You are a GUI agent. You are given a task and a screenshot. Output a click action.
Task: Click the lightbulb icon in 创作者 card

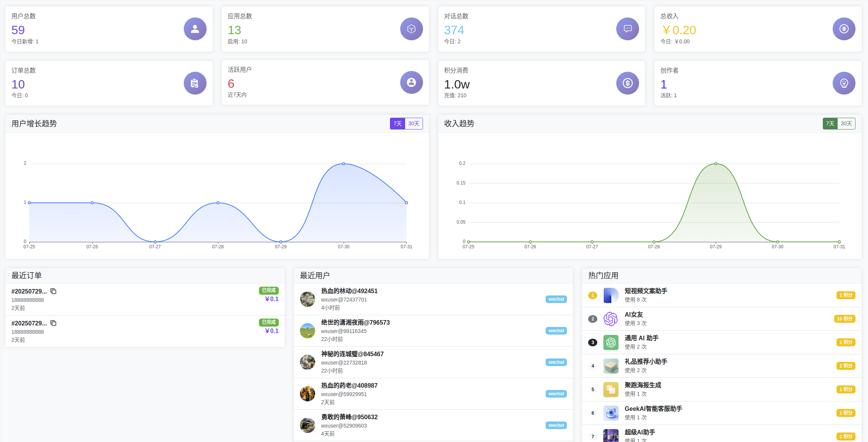[x=844, y=83]
